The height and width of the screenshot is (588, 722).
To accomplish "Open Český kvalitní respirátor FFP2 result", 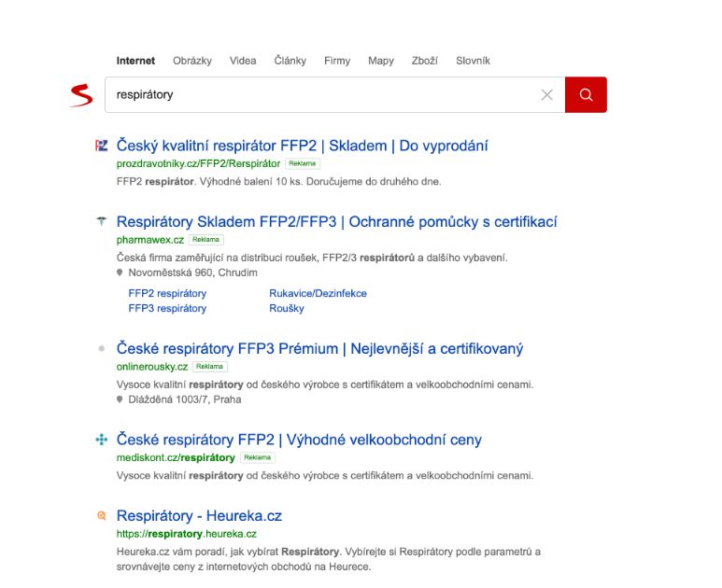I will [x=302, y=146].
